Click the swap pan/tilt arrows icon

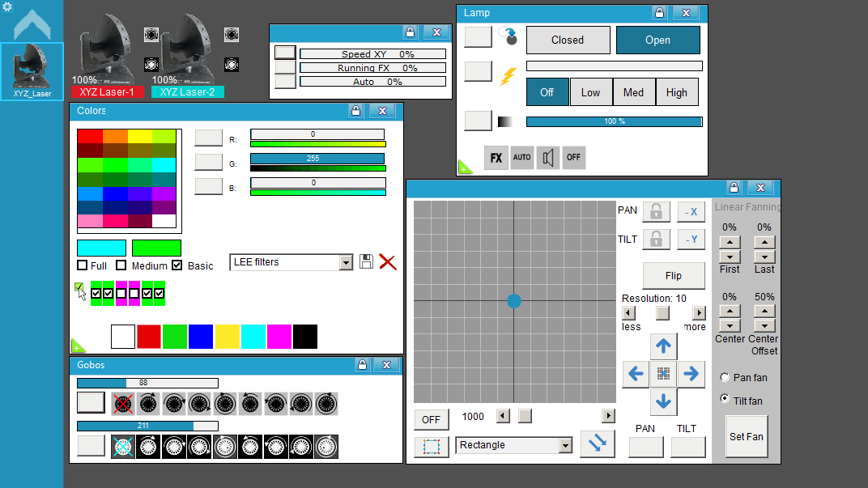(x=598, y=443)
